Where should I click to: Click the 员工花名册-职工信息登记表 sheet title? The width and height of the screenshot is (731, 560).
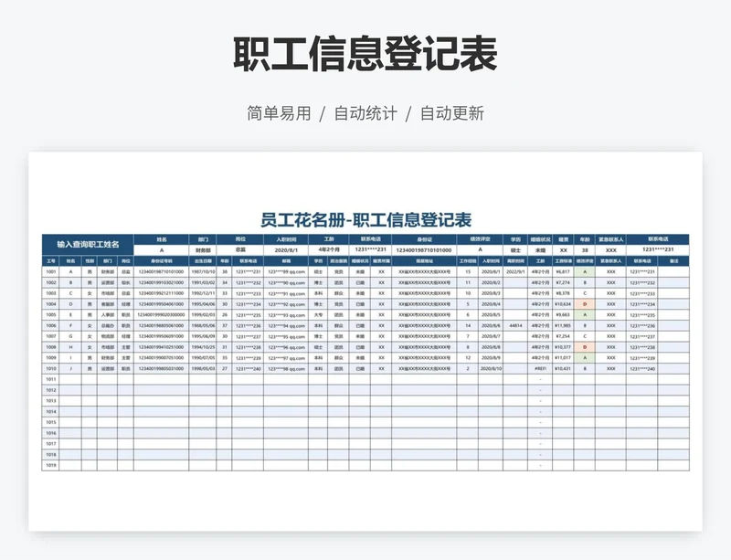pos(365,220)
